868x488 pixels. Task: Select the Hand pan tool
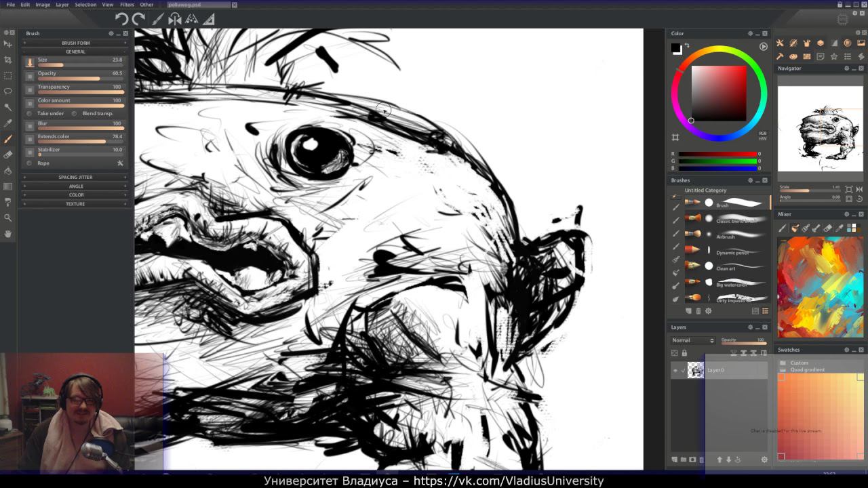click(8, 234)
